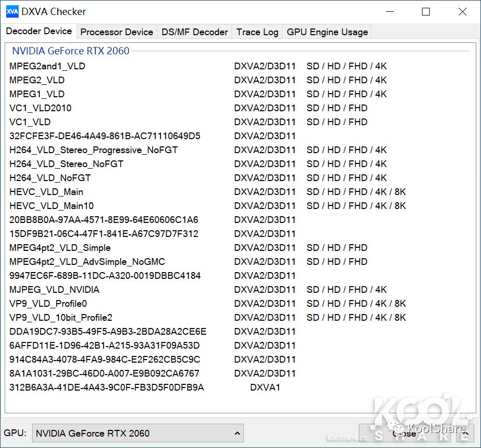Maximize the DXVA Checker window
Viewport: 481px width, 448px height.
426,12
